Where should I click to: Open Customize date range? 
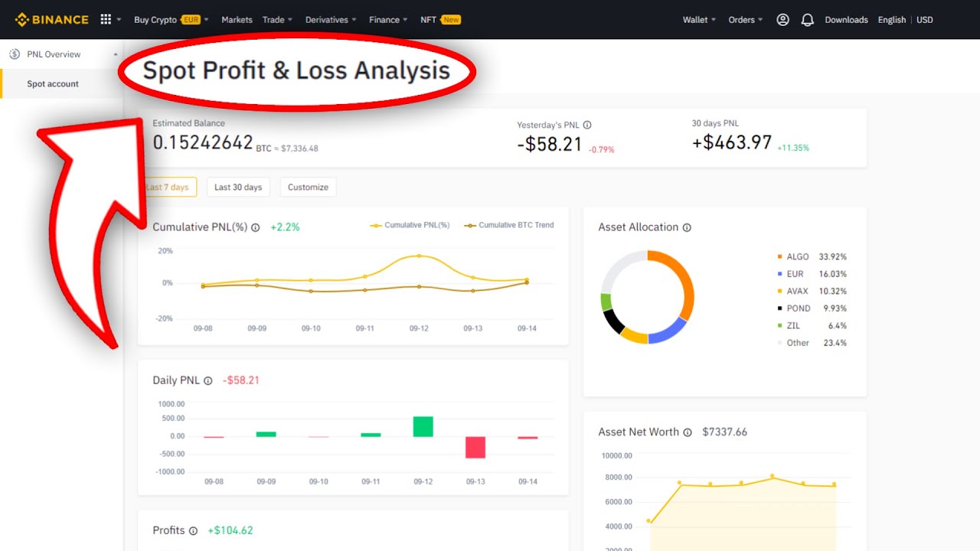pyautogui.click(x=308, y=187)
